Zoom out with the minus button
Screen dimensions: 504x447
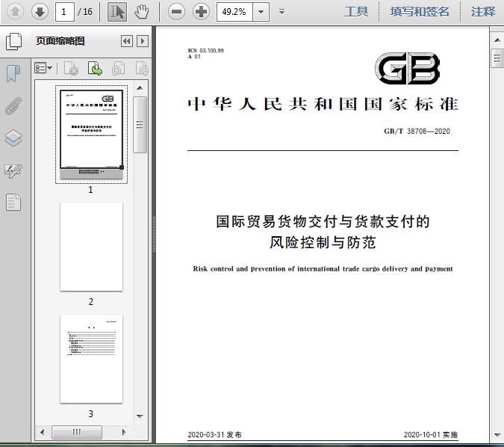[176, 12]
